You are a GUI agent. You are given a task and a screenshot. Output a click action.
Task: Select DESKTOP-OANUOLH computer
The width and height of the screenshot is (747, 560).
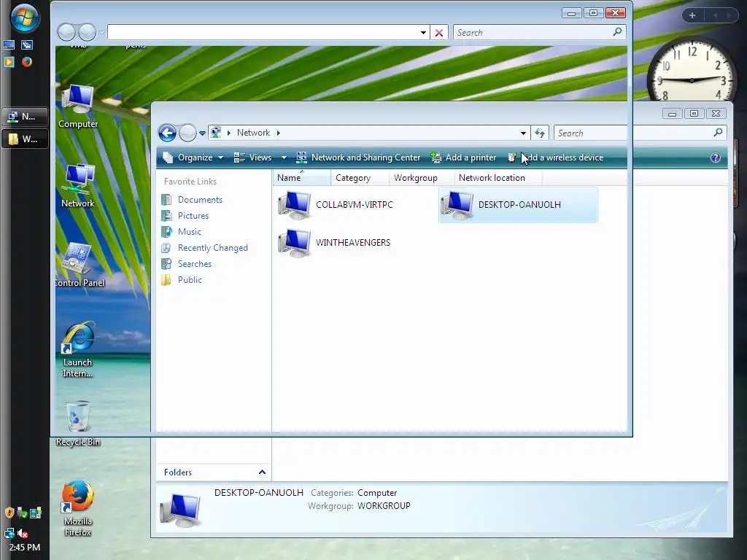pos(519,205)
